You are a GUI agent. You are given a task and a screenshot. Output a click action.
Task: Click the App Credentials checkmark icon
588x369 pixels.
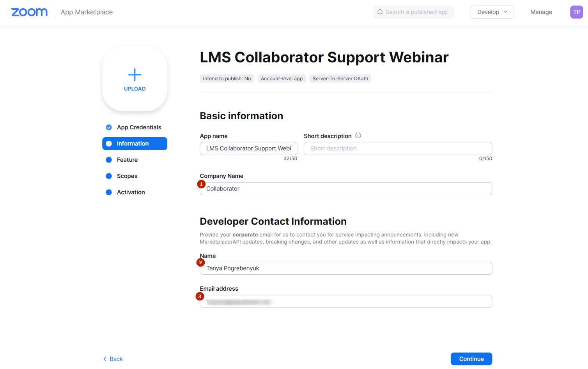[109, 127]
